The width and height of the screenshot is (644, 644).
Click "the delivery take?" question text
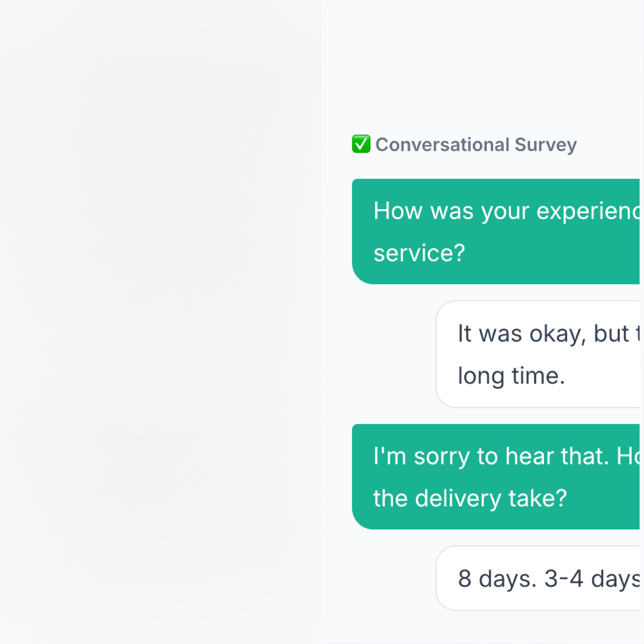coord(470,498)
